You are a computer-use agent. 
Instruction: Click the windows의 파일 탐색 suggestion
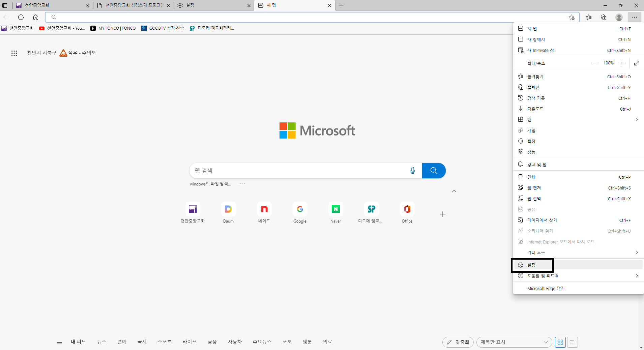[x=210, y=184]
